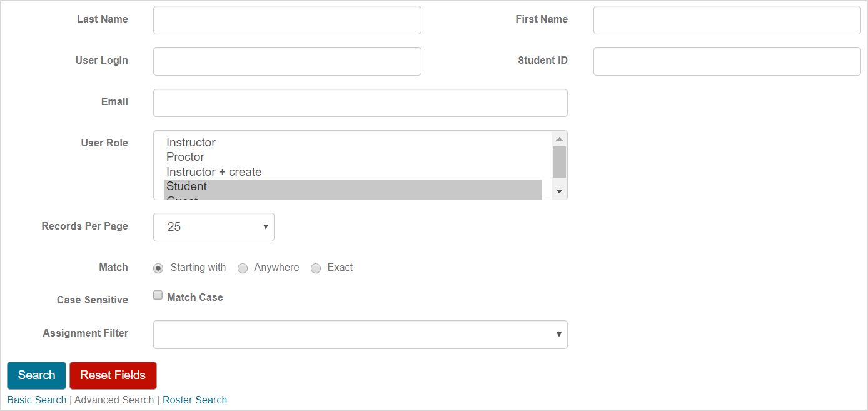Click inside the Student ID field
This screenshot has height=411, width=868.
click(x=726, y=61)
